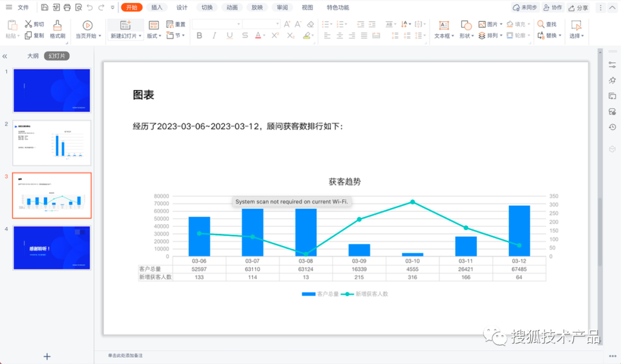Viewport: 621px width, 364px height.
Task: Copy selection using 复制
Action: (34, 36)
